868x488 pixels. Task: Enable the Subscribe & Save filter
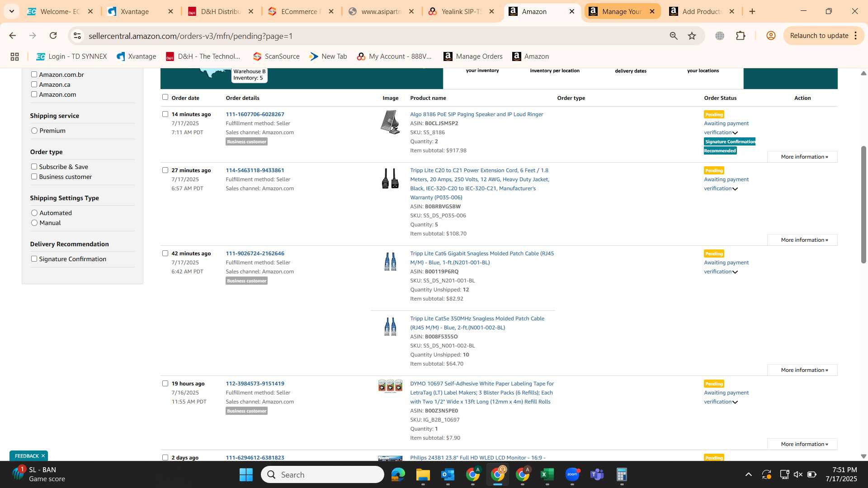coord(34,167)
